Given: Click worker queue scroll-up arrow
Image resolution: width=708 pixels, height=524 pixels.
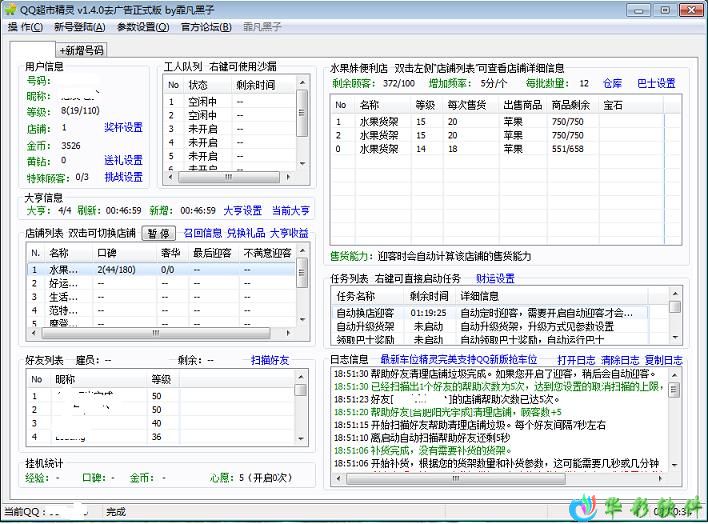Looking at the screenshot, I should pyautogui.click(x=303, y=82).
